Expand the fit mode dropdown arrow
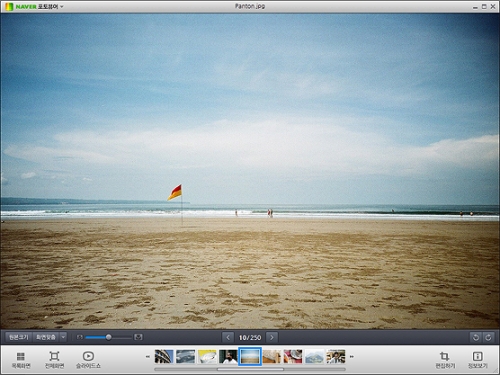 pyautogui.click(x=63, y=337)
